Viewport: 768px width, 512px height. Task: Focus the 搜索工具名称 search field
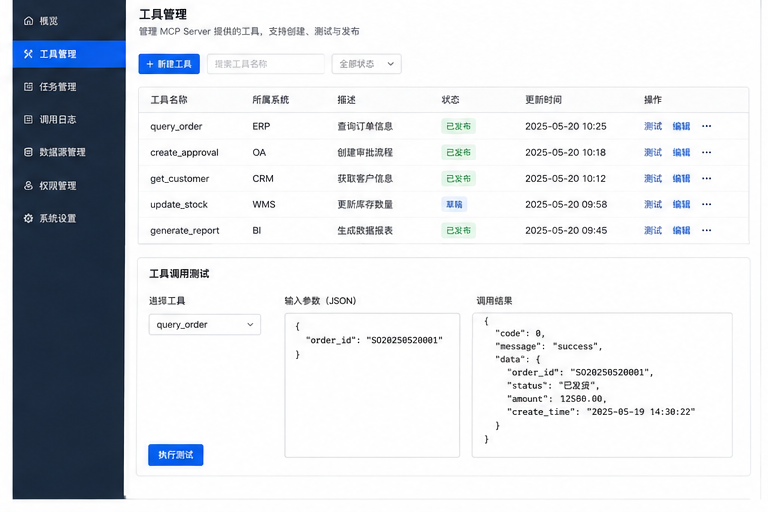(266, 64)
